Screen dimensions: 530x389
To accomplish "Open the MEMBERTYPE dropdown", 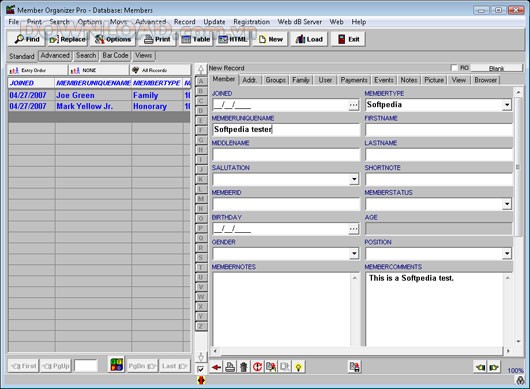I will click(507, 105).
